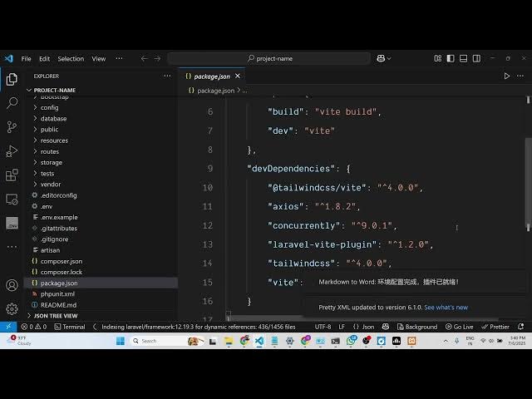Show additional activity bar views

12,247
